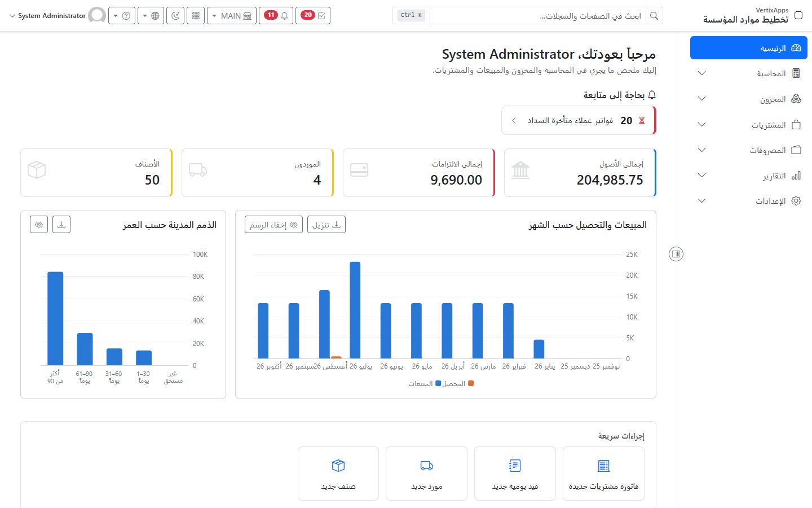Download the الذمم المدينة حسب العمر chart via its icon

[x=61, y=225]
